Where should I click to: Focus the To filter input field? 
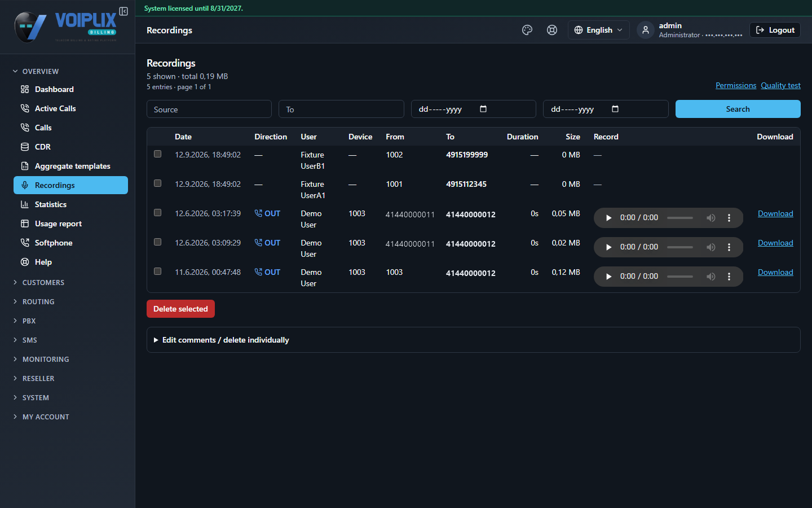coord(341,109)
